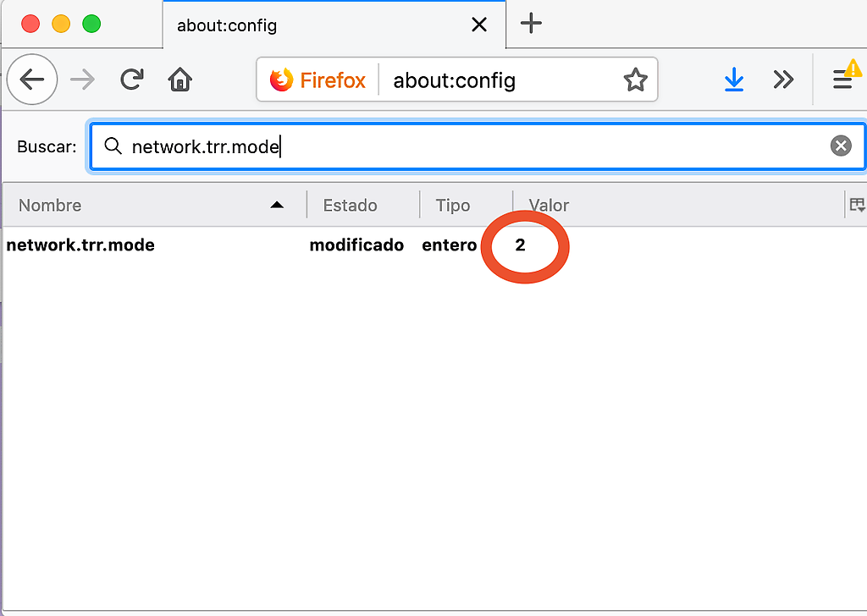Screen dimensions: 867x616
Task: Close the about:config tab
Action: click(x=479, y=25)
